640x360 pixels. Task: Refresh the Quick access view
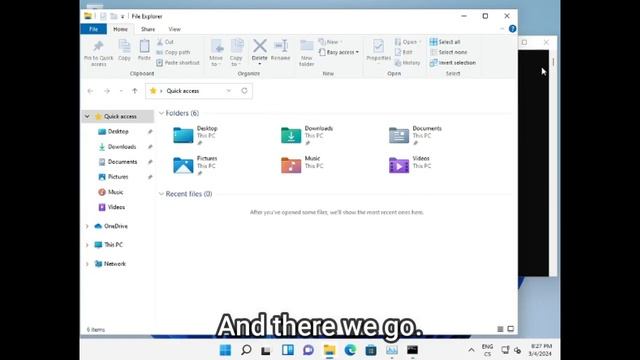[244, 91]
